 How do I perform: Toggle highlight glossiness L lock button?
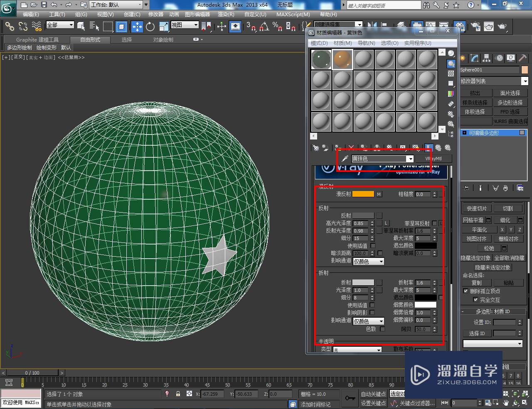click(x=386, y=223)
